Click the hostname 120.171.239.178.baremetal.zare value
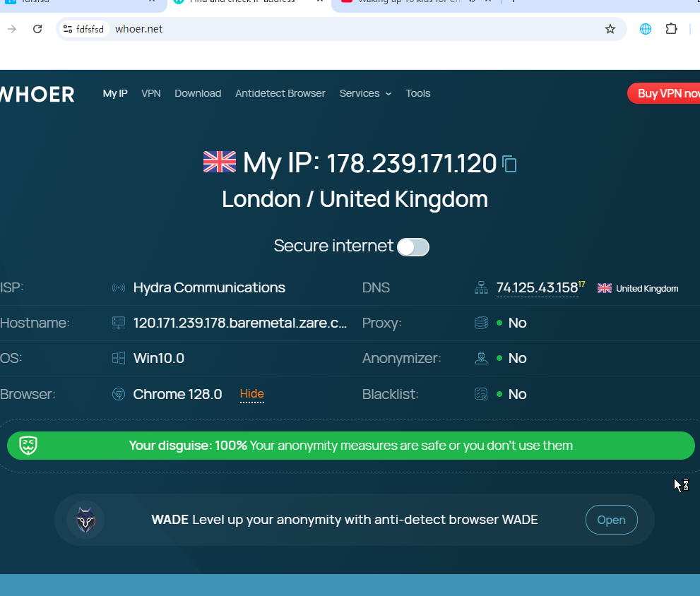The height and width of the screenshot is (596, 700). tap(239, 323)
